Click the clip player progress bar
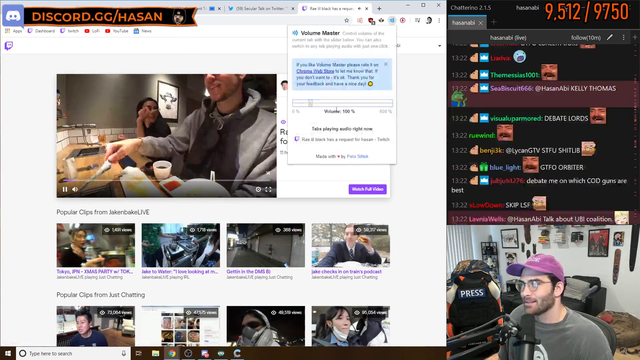This screenshot has width=640, height=360. pos(166,180)
